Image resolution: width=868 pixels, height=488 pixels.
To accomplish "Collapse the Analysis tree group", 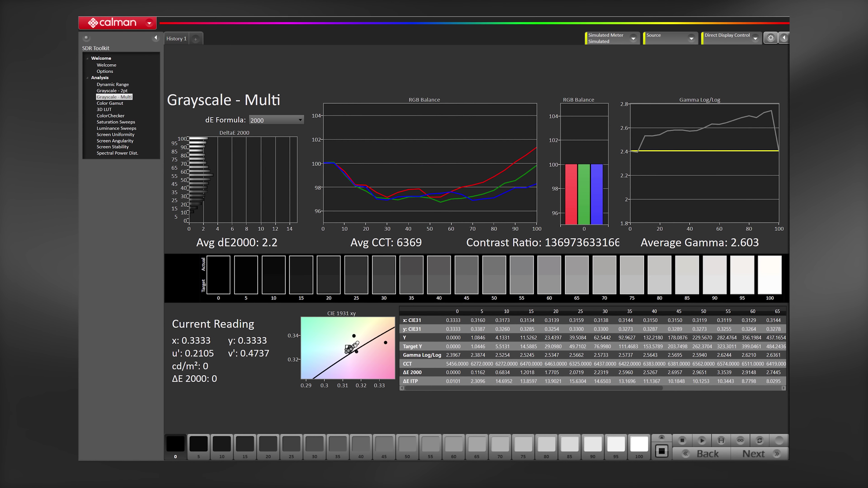I will tap(87, 78).
